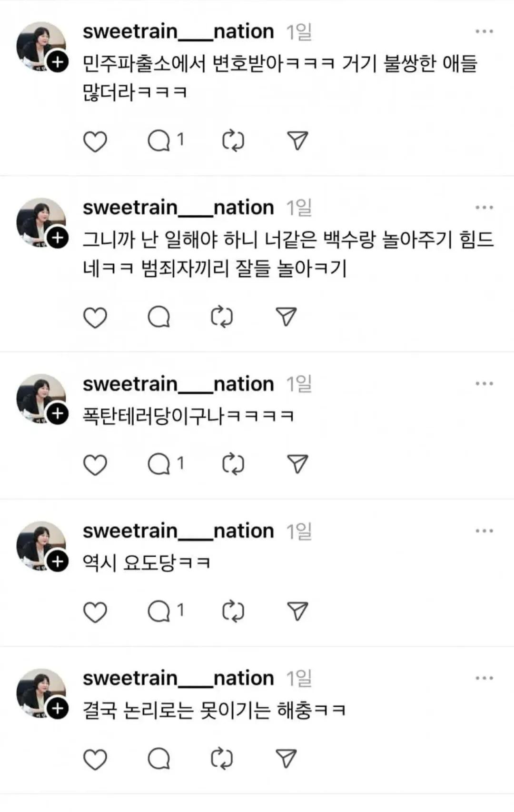Open the post text about 논리로는 못이기는
Screen dimensions: 514x812
(214, 711)
